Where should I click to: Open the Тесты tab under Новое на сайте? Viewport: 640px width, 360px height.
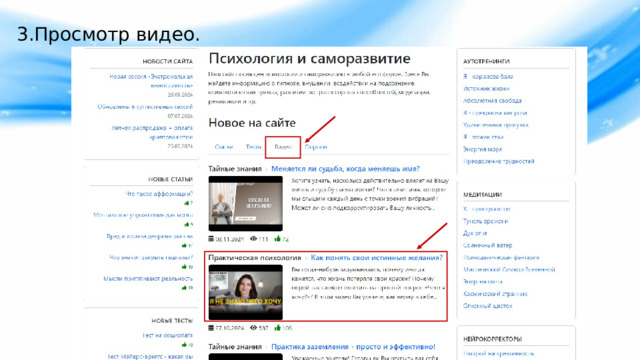pyautogui.click(x=253, y=147)
